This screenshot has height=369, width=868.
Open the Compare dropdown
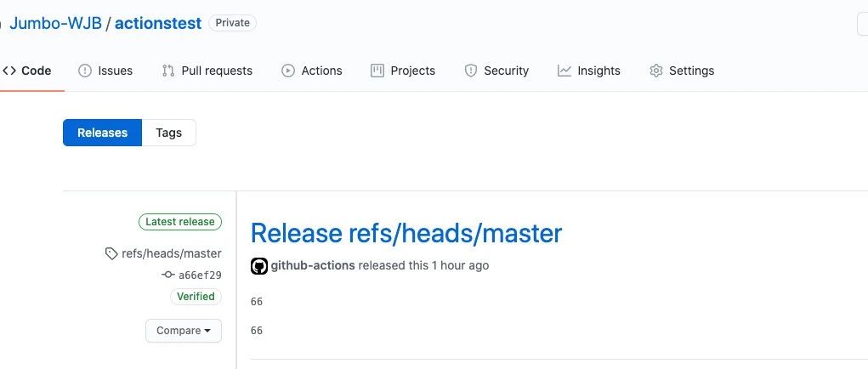click(184, 330)
